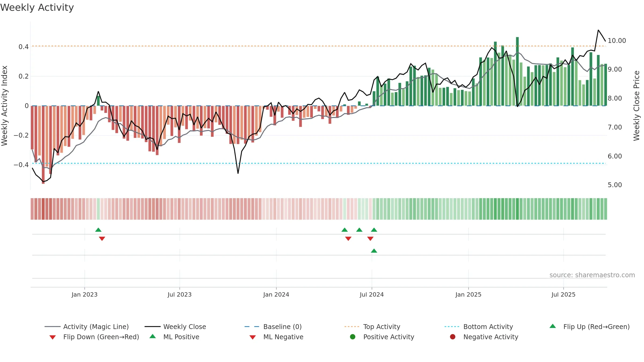Toggle Weekly Close legend entry
Image resolution: width=644 pixels, height=362 pixels.
[175, 327]
